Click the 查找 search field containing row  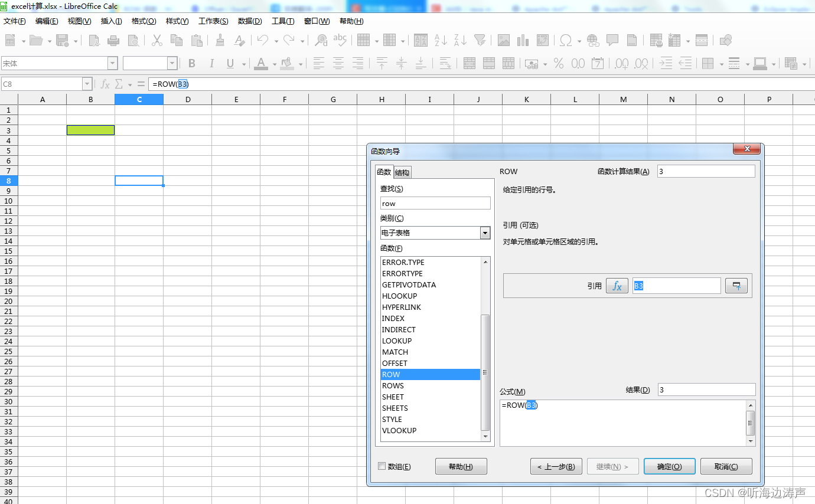click(x=435, y=203)
